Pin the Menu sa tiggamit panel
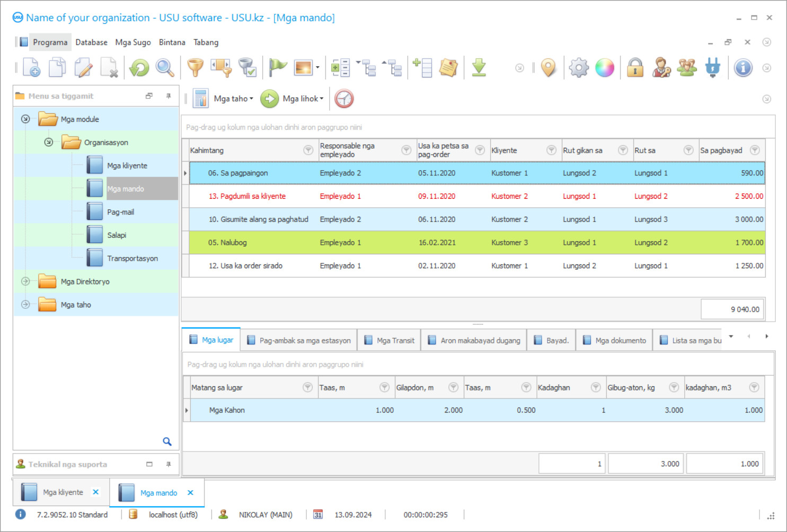The image size is (787, 532). coord(169,96)
